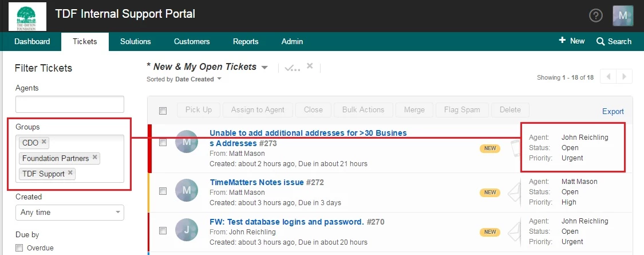Open TimeMatters Notes issue ticket link
Screen dimensions: 644x255
(x=256, y=182)
